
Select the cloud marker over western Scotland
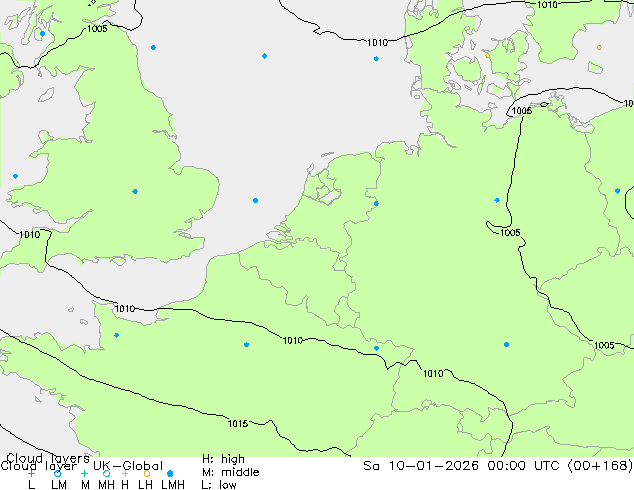point(42,34)
